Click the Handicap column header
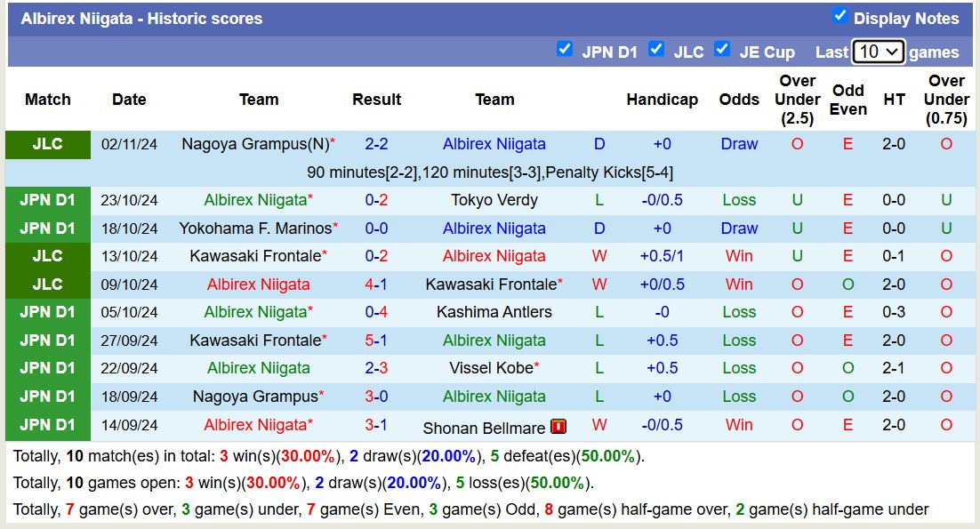Image resolution: width=980 pixels, height=529 pixels. point(662,100)
